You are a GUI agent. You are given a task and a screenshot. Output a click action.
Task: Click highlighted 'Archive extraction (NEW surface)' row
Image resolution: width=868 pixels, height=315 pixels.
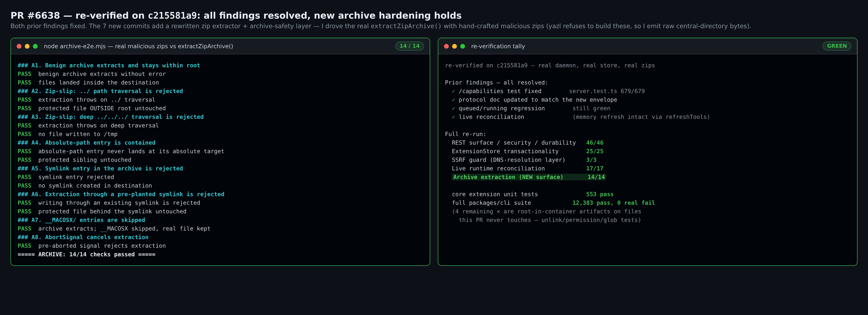pos(529,177)
